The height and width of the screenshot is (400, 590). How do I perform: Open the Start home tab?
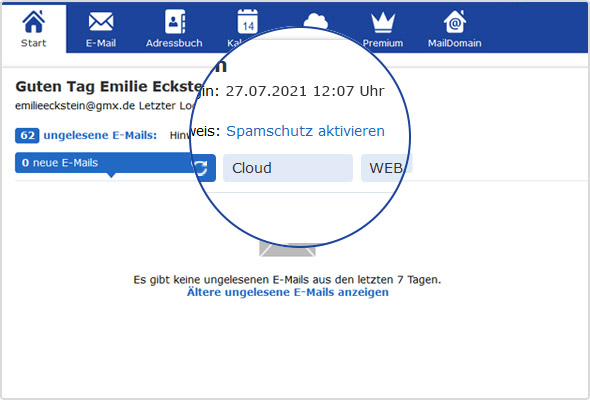(33, 29)
